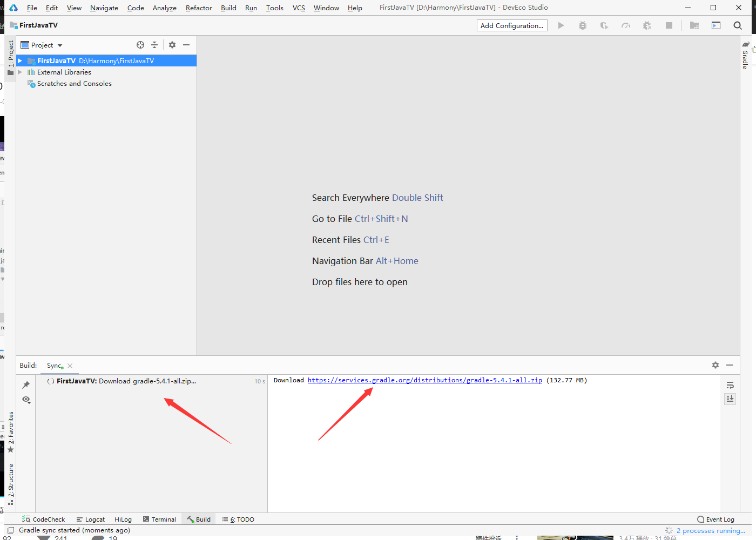Open the Analyze menu
This screenshot has width=756, height=540.
[165, 8]
